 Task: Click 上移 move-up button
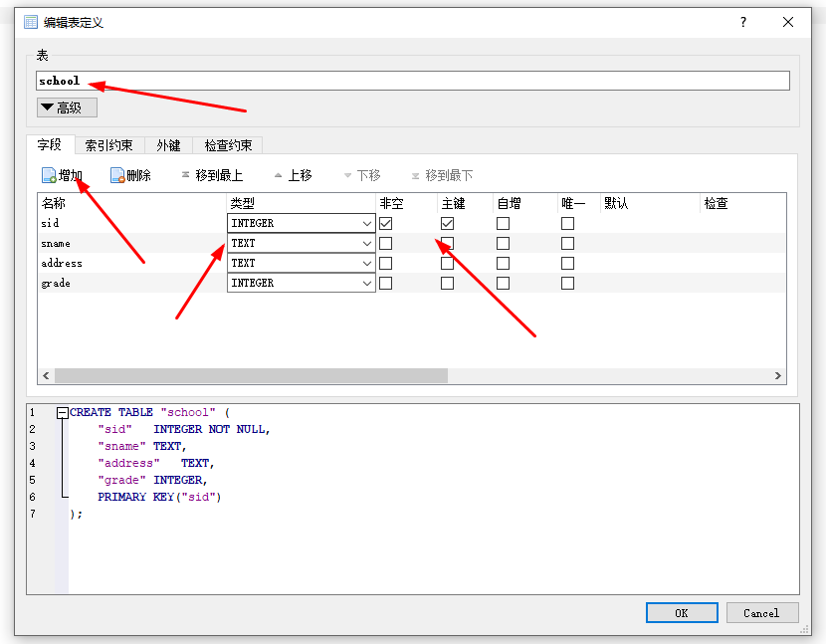[294, 175]
